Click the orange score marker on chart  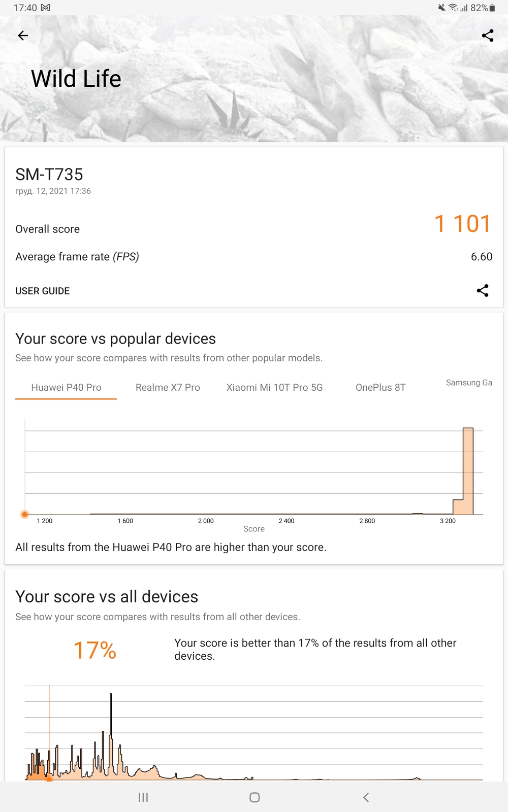(25, 514)
